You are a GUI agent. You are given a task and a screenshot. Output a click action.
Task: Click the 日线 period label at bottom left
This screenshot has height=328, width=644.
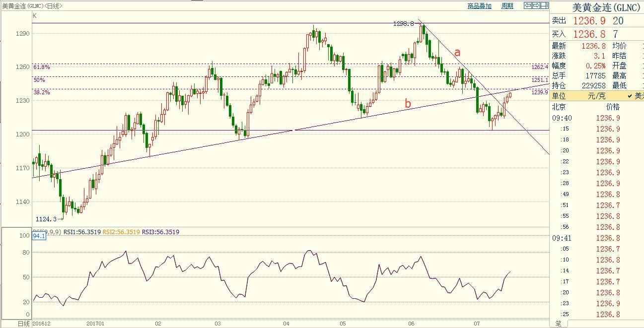[23, 324]
